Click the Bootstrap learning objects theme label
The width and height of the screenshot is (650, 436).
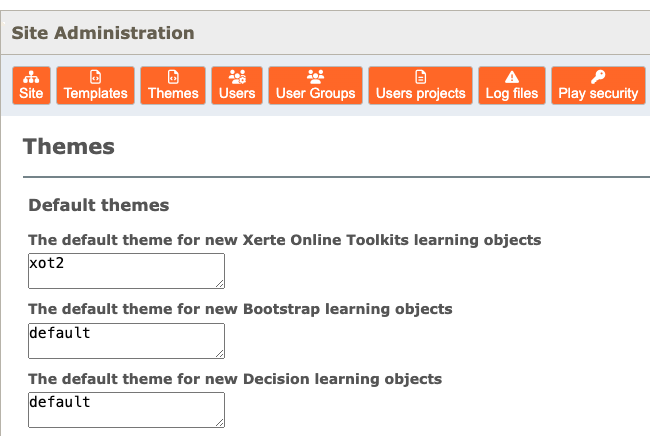(240, 309)
